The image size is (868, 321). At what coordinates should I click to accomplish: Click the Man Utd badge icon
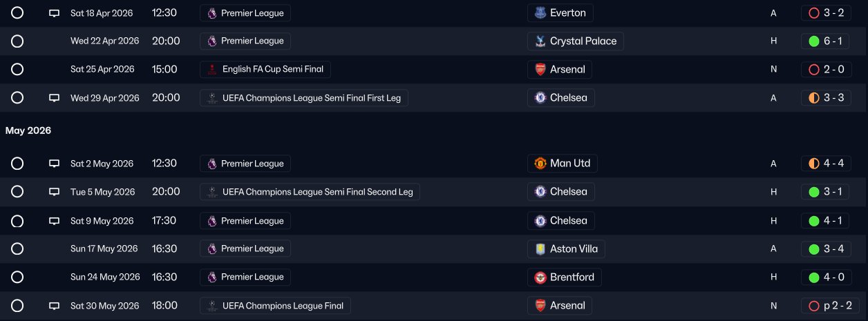(540, 164)
